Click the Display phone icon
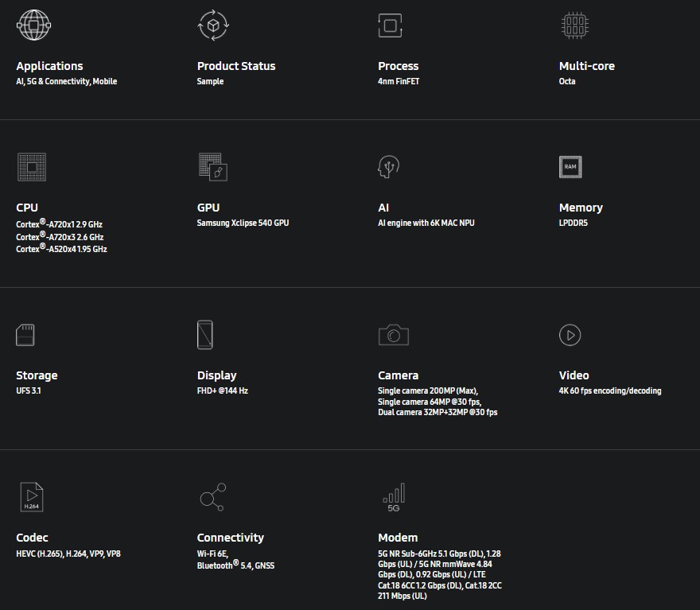700x610 pixels. (205, 335)
